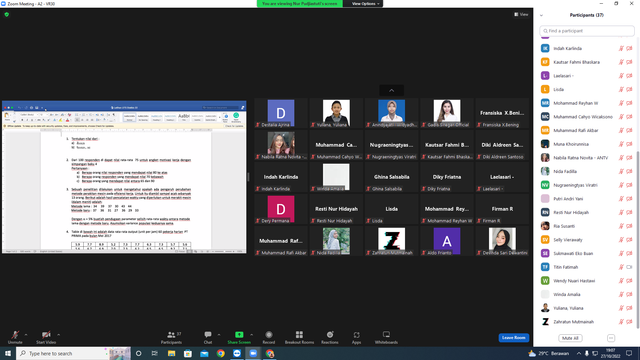This screenshot has width=640, height=360.
Task: Click the Mute All button
Action: coord(570,338)
